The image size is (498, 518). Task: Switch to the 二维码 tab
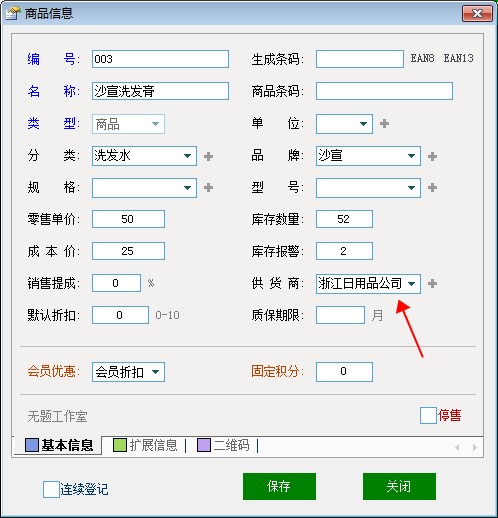(x=223, y=445)
